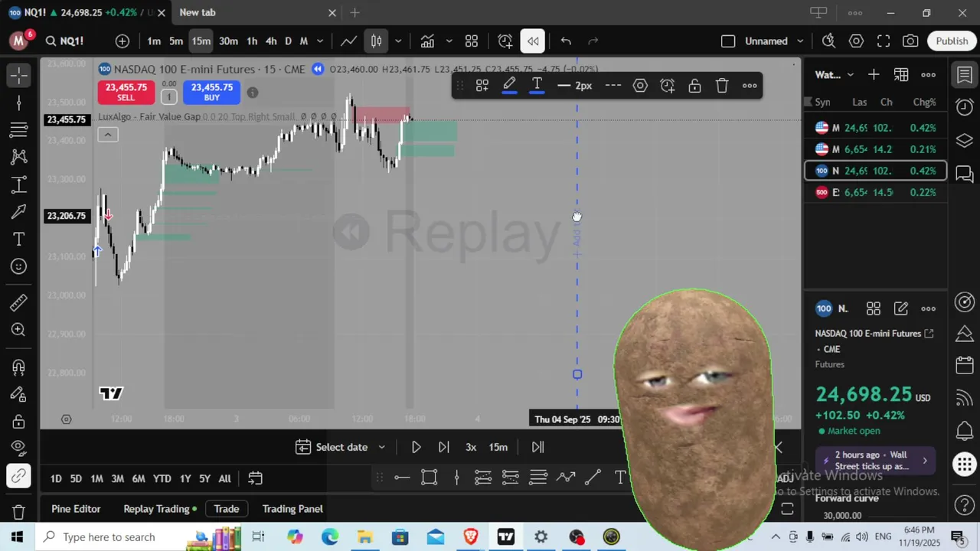
Task: Change the line color pencil swatch
Action: pyautogui.click(x=509, y=86)
